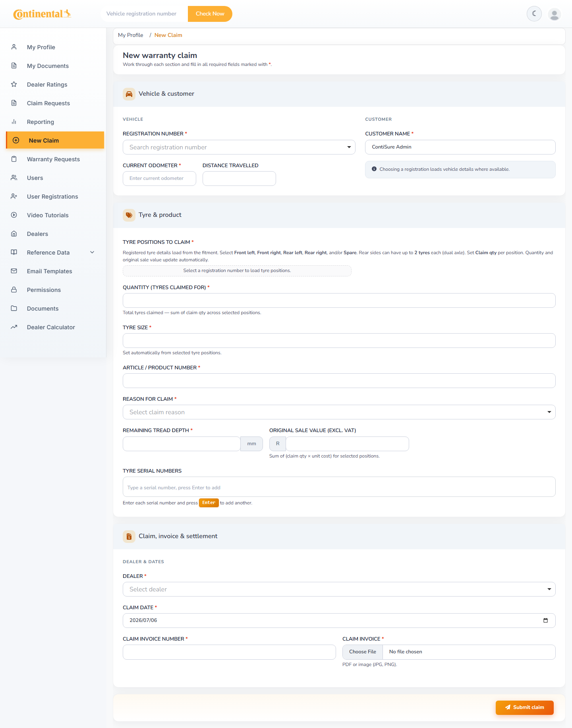Image resolution: width=572 pixels, height=728 pixels.
Task: Click the Dealer Calculator trend icon
Action: (x=14, y=327)
